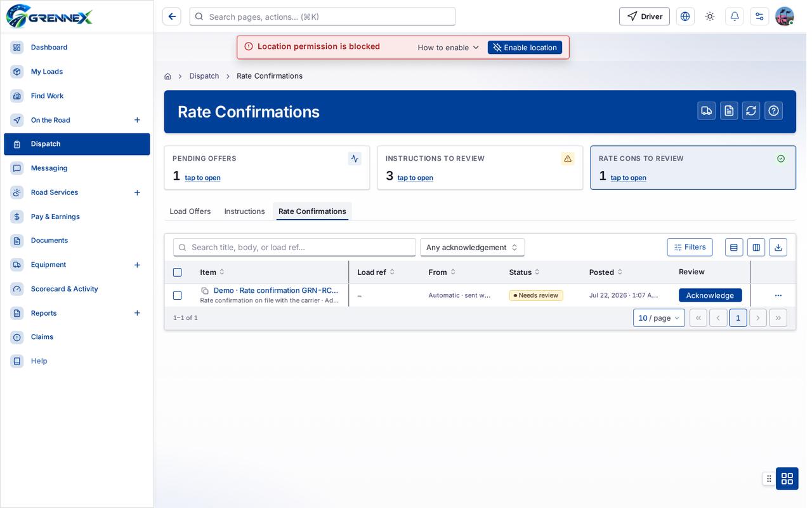The image size is (812, 508).
Task: Open the Filters button
Action: pyautogui.click(x=690, y=247)
